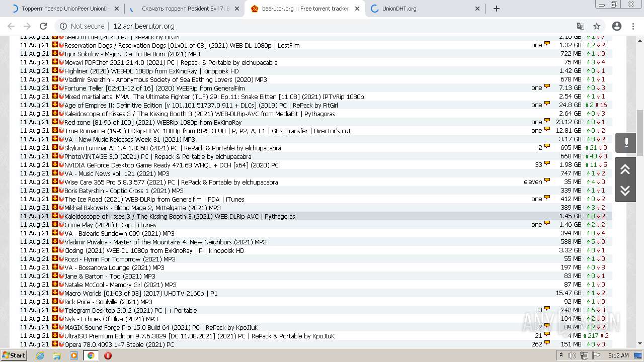This screenshot has height=362, width=644.
Task: Open Igor Sokolov - Major. Die To Be Born link
Action: click(x=132, y=54)
